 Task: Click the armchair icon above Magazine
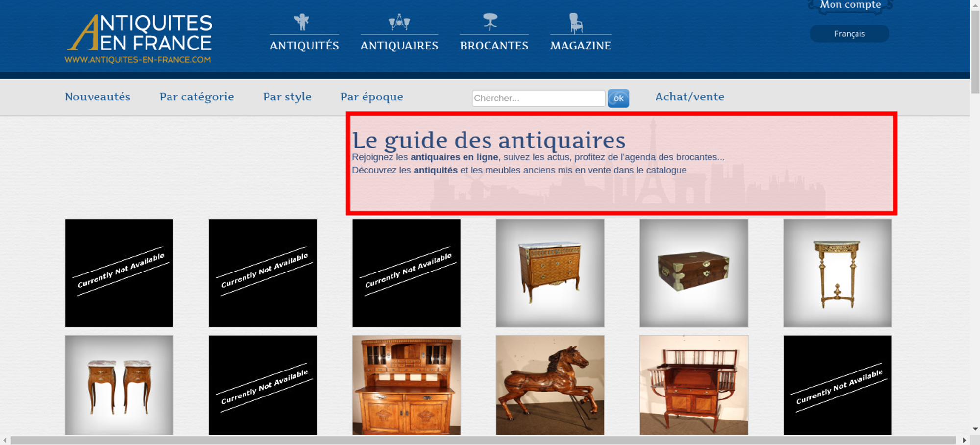[576, 23]
